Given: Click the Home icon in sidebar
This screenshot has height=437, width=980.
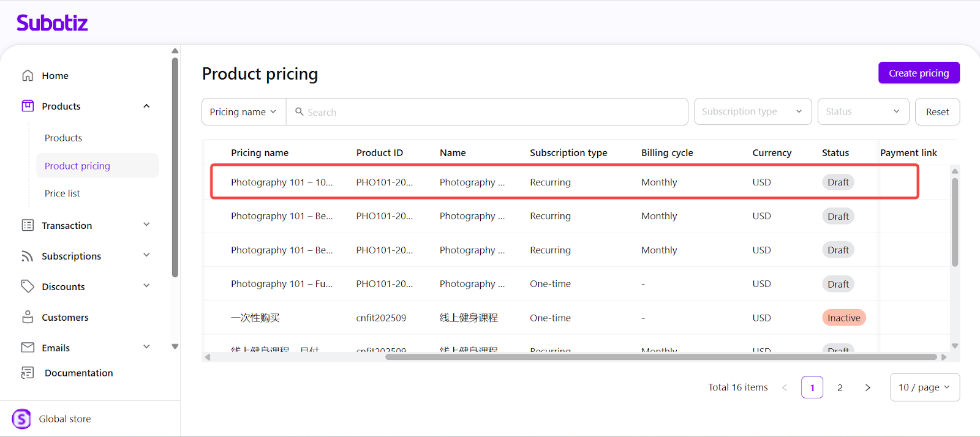Looking at the screenshot, I should (28, 75).
